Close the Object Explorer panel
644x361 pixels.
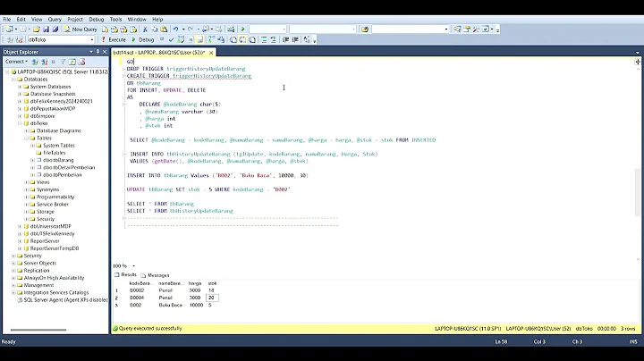click(x=105, y=52)
